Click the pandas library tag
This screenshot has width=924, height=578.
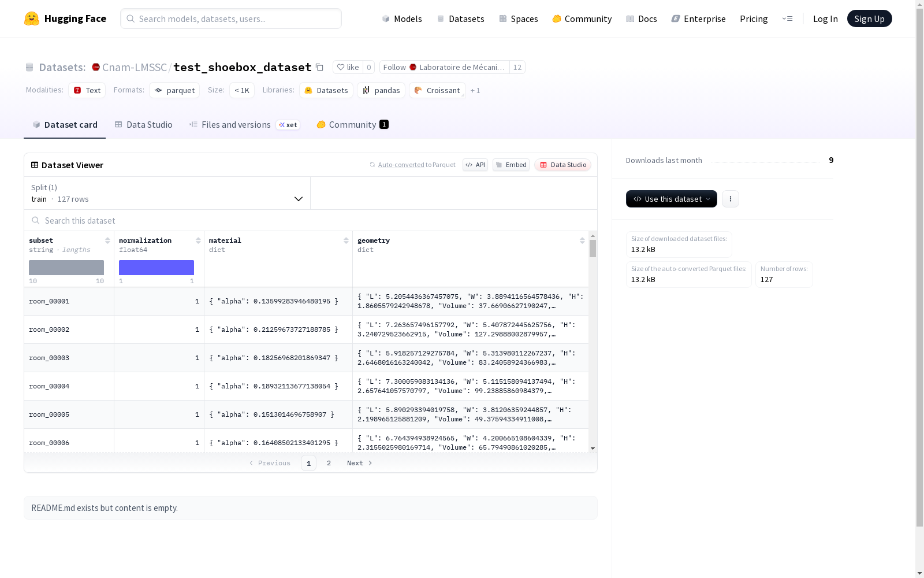tap(381, 90)
